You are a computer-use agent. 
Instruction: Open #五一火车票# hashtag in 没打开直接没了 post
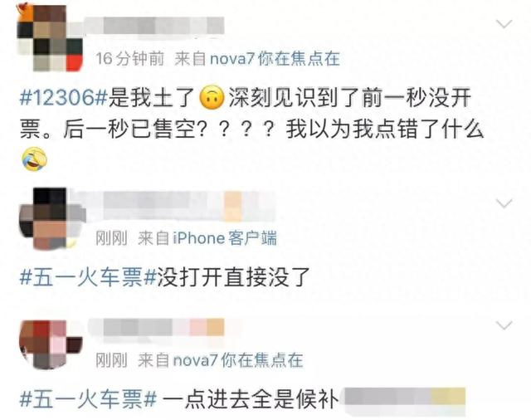(88, 277)
